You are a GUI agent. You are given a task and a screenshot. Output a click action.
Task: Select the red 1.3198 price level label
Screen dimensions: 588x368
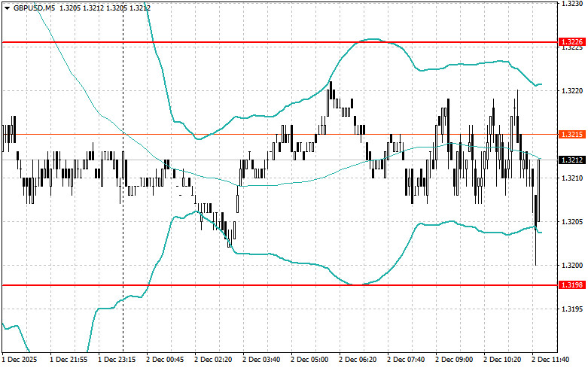[x=572, y=285]
